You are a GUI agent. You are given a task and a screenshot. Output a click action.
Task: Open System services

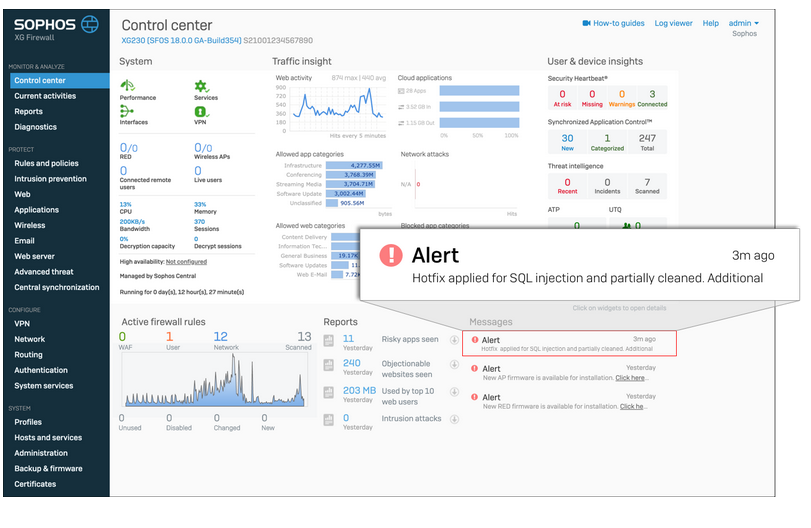(43, 386)
